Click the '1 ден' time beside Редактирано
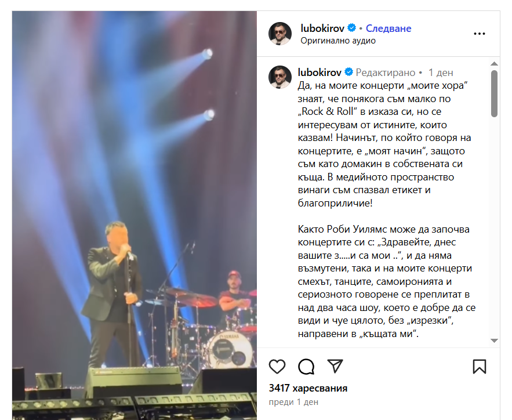The image size is (512, 420). click(x=441, y=73)
